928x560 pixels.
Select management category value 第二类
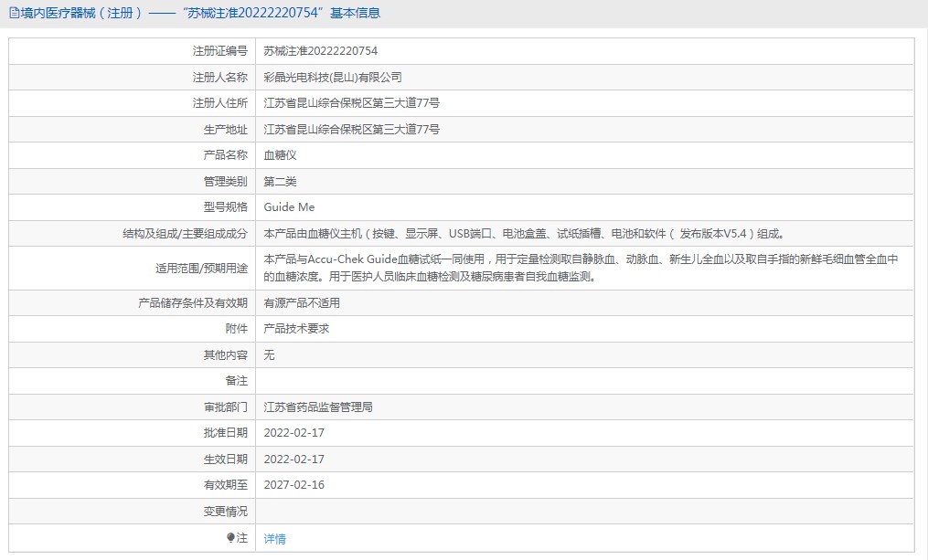[280, 181]
